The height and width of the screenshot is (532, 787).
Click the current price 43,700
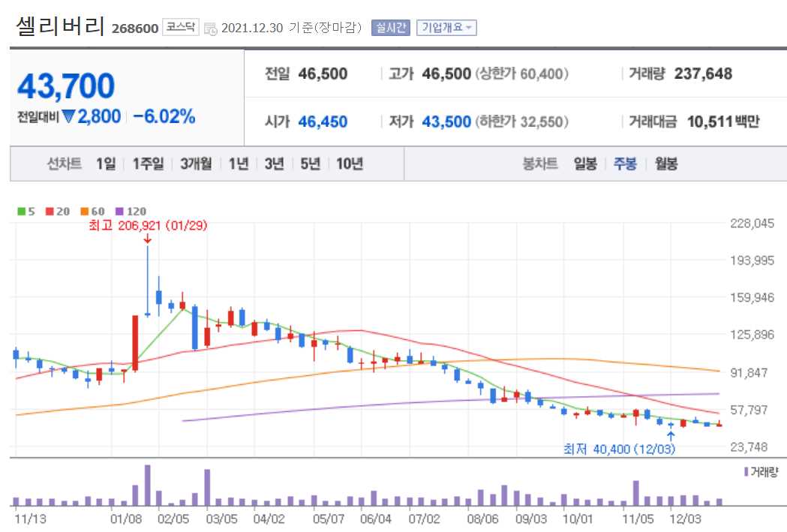coord(66,86)
